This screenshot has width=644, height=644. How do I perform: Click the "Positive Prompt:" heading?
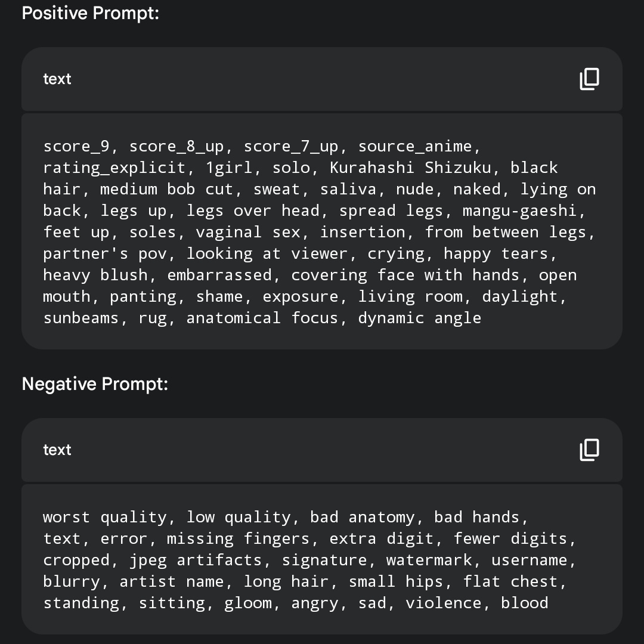(x=91, y=13)
